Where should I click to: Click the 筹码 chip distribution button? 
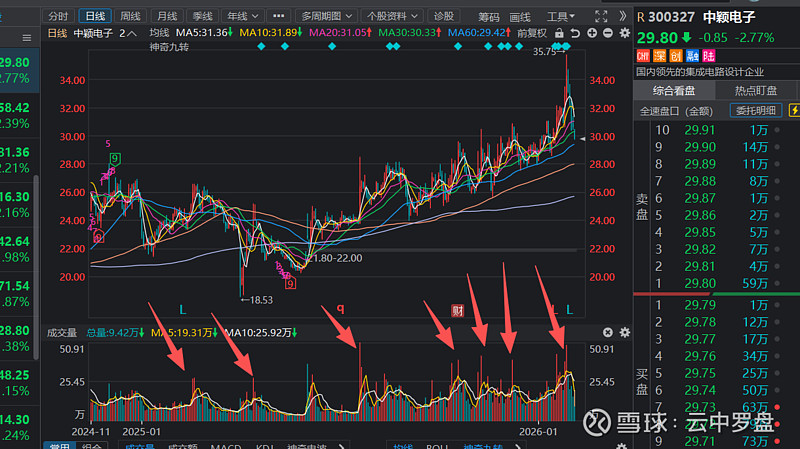[489, 17]
